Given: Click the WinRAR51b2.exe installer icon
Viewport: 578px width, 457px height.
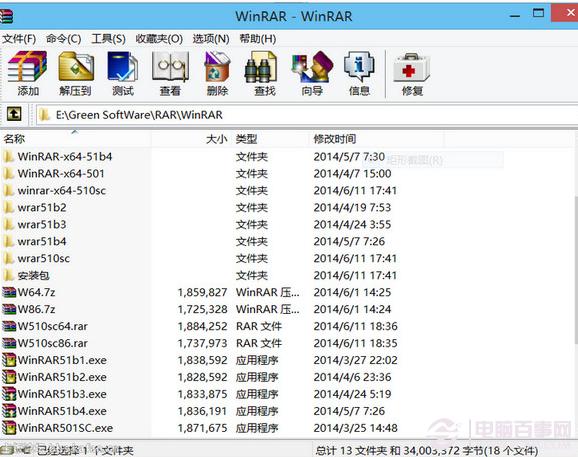Looking at the screenshot, I should coord(9,377).
